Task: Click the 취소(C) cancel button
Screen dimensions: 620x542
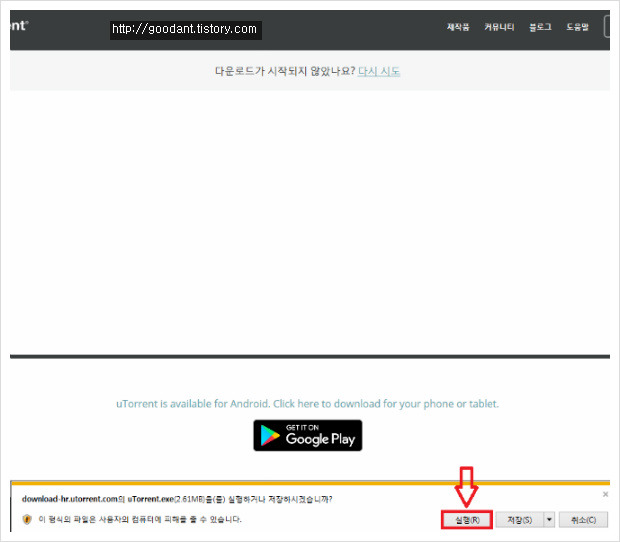Action: tap(583, 520)
